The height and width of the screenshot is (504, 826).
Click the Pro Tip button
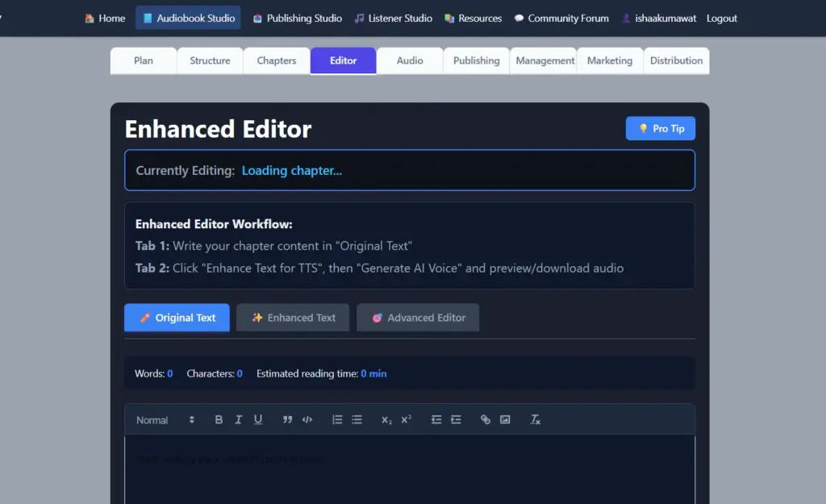660,127
